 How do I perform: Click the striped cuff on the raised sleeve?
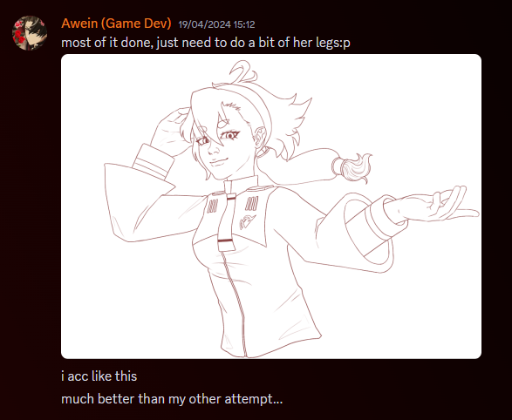pos(154,162)
